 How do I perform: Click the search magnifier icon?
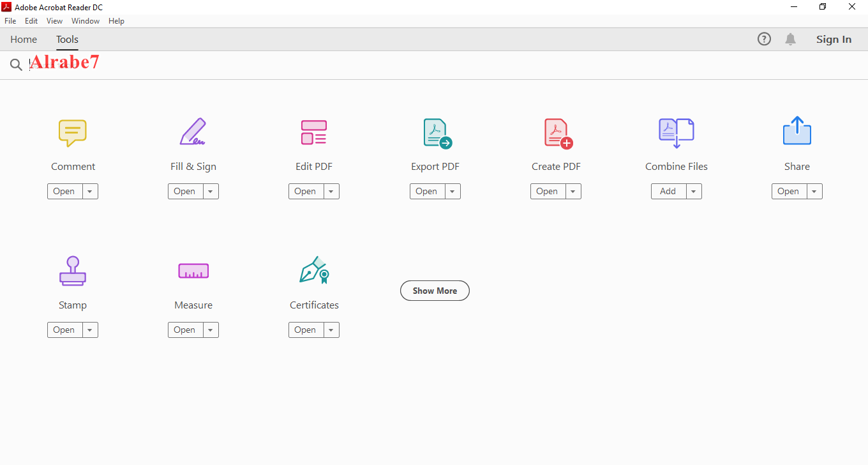pos(16,65)
